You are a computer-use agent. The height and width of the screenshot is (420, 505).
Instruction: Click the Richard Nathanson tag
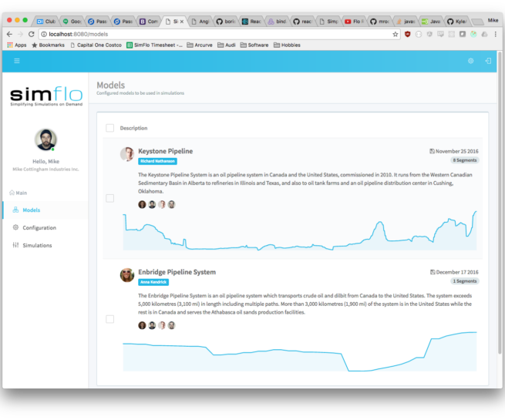coord(157,161)
